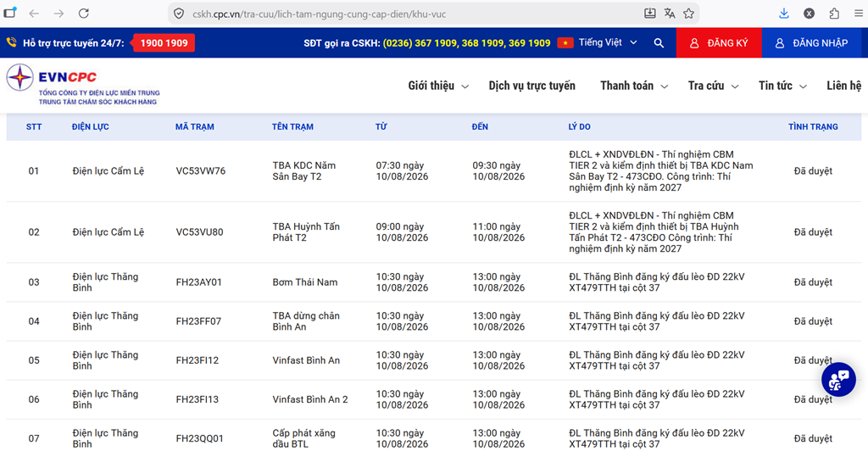Click station name TBA Huỳnh Tấn Phát T2
868x451 pixels.
[x=306, y=232]
